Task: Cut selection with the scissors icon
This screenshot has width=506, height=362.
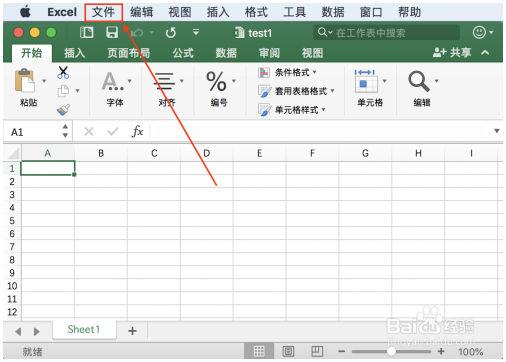Action: [63, 72]
